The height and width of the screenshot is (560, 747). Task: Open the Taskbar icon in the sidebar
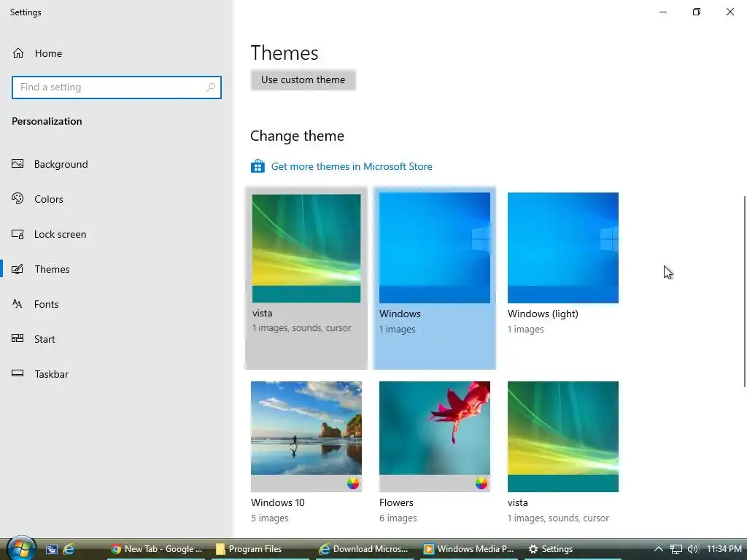[18, 373]
